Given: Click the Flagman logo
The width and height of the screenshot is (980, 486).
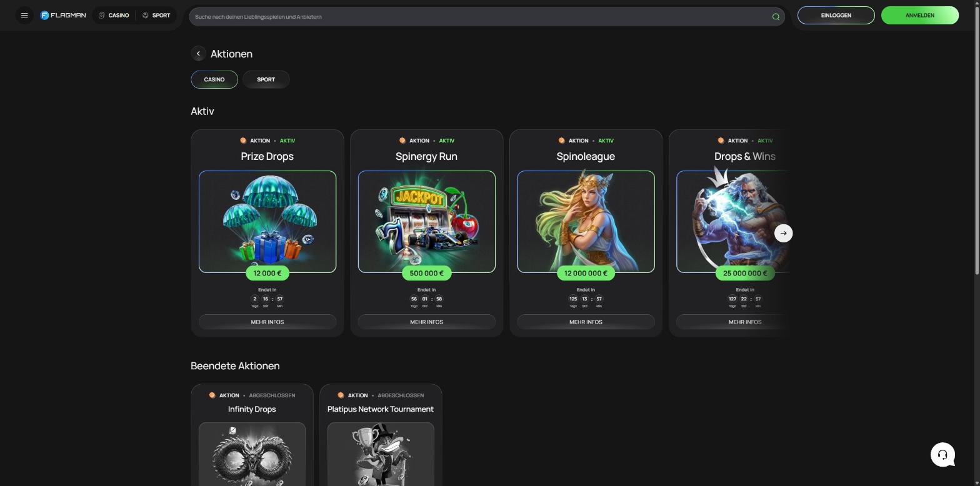Looking at the screenshot, I should tap(63, 16).
